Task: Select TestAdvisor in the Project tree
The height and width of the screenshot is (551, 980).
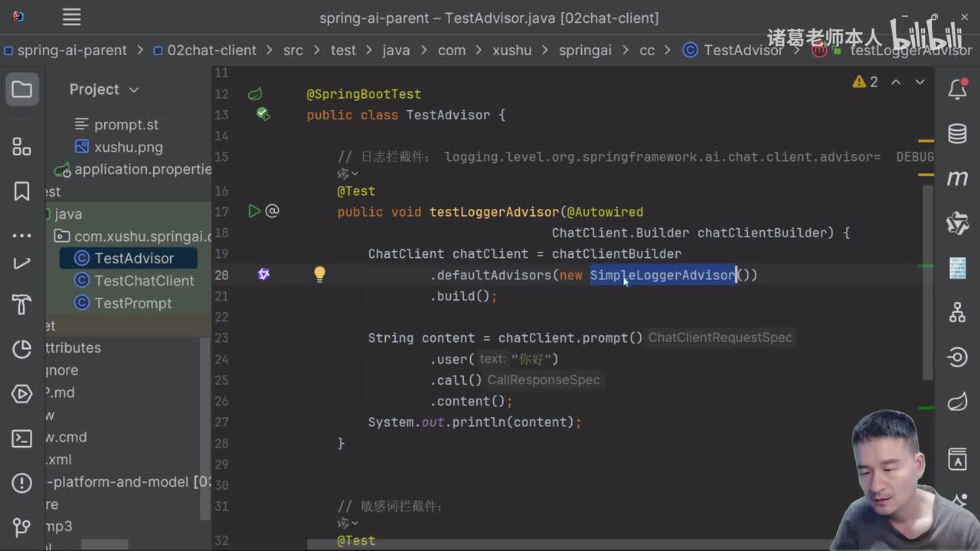Action: 129,259
